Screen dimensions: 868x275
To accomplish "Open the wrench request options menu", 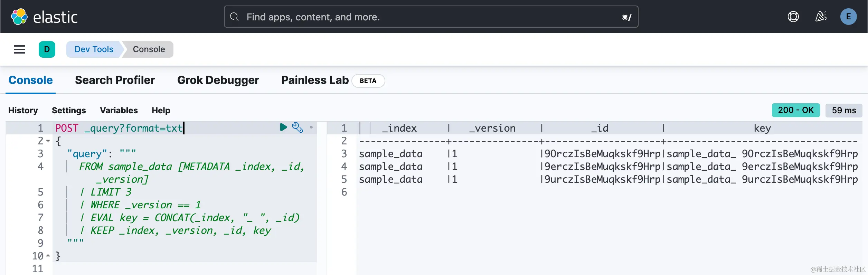I will pos(297,127).
